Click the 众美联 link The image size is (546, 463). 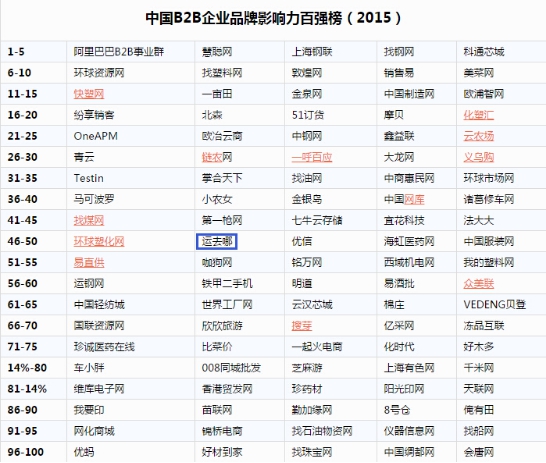coord(478,284)
